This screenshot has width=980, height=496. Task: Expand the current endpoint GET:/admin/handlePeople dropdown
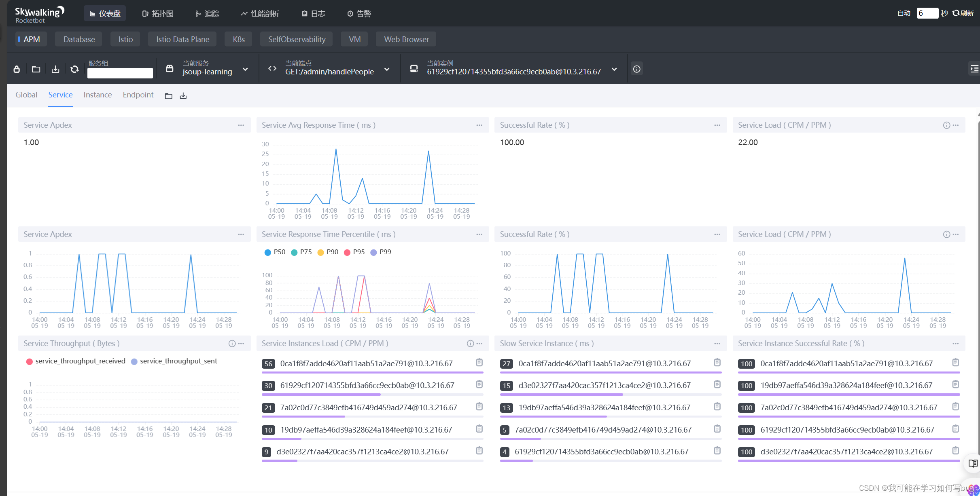click(x=387, y=69)
